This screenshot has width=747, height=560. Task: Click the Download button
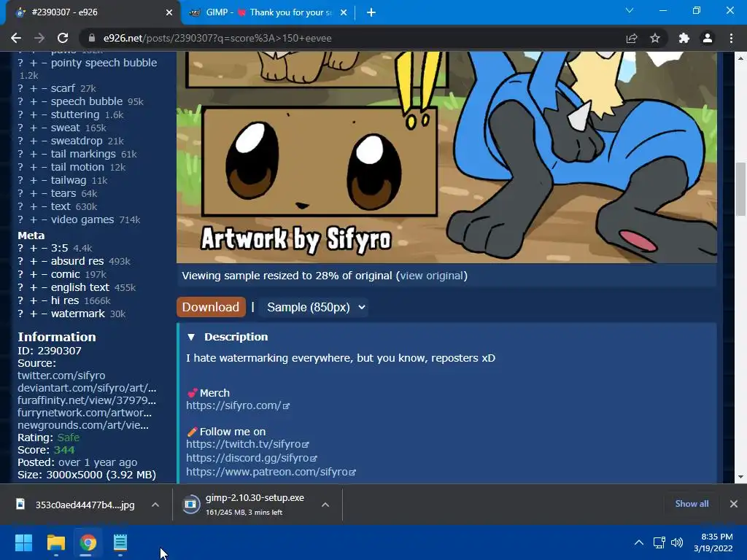pos(211,307)
